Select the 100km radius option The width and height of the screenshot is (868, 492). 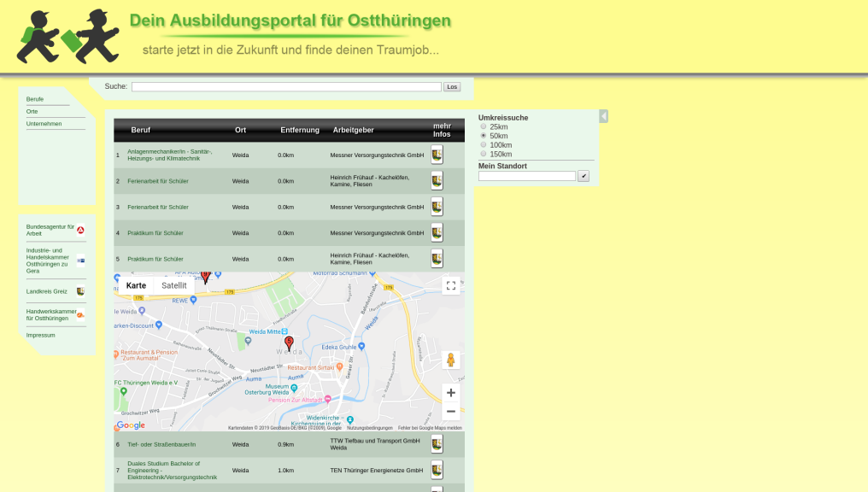pyautogui.click(x=484, y=145)
